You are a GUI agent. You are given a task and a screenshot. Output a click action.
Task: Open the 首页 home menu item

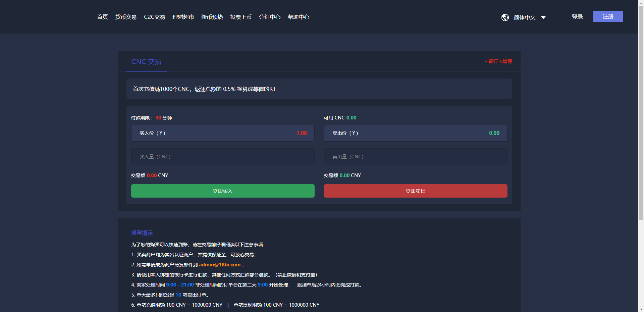click(102, 17)
